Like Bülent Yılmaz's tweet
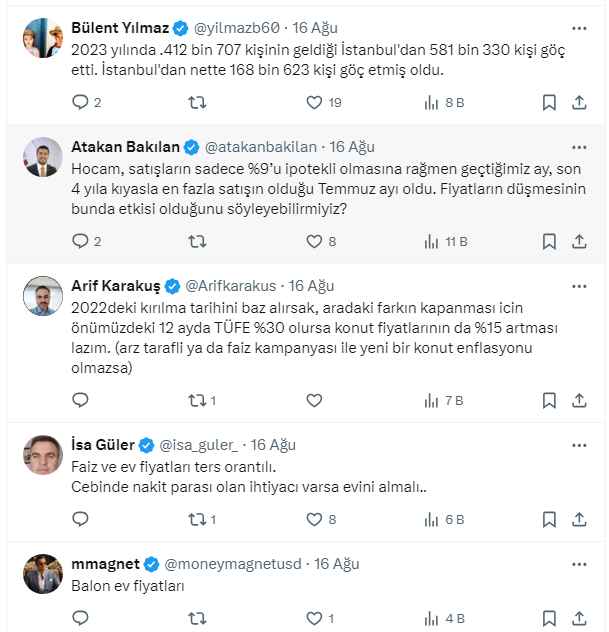 (x=314, y=102)
